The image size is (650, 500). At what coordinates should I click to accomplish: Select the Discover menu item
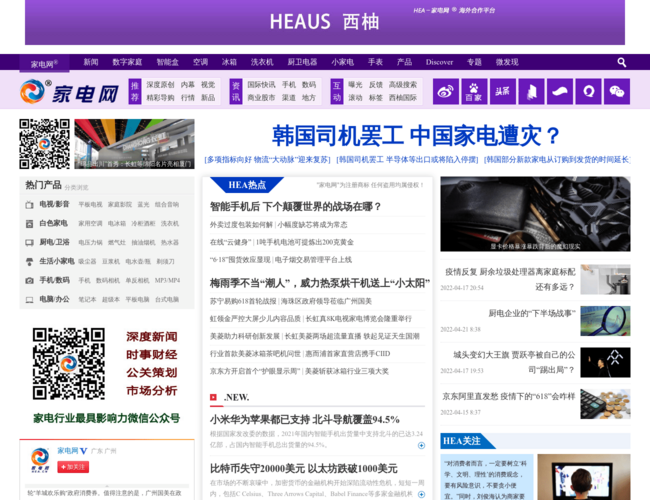(439, 62)
